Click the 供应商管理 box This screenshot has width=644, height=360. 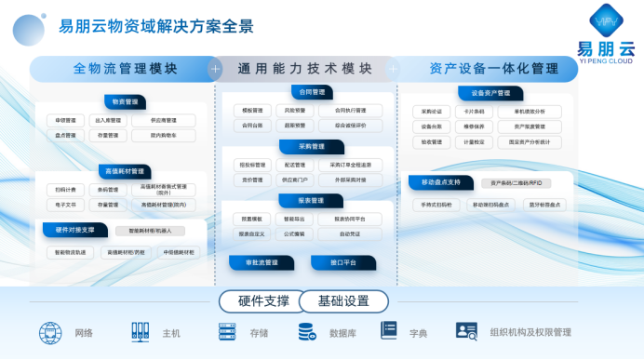(164, 120)
